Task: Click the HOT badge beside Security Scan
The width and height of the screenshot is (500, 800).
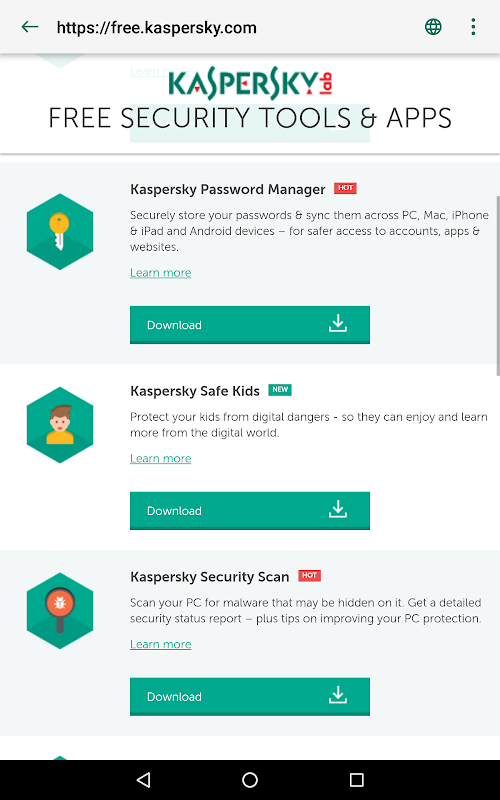Action: (x=309, y=576)
